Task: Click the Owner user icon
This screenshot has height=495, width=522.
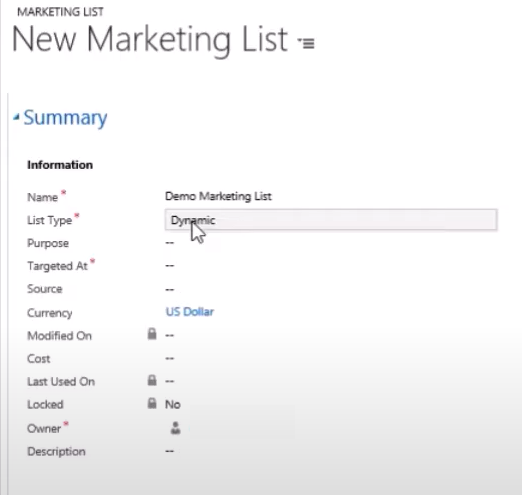Action: 175,428
